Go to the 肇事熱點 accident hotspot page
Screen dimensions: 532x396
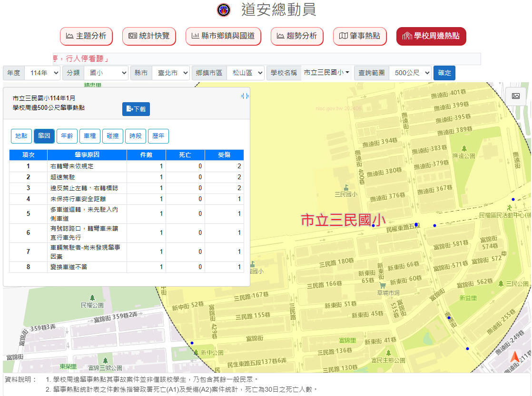tap(360, 36)
